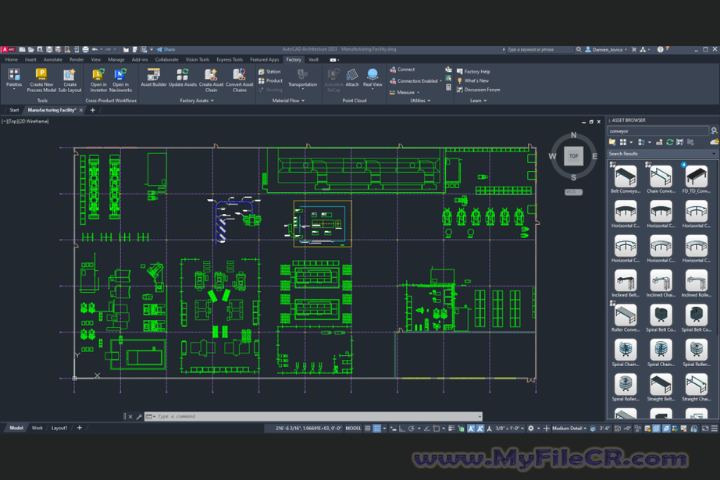720x480 pixels.
Task: Click the undo arrow in quick access toolbar
Action: [95, 50]
